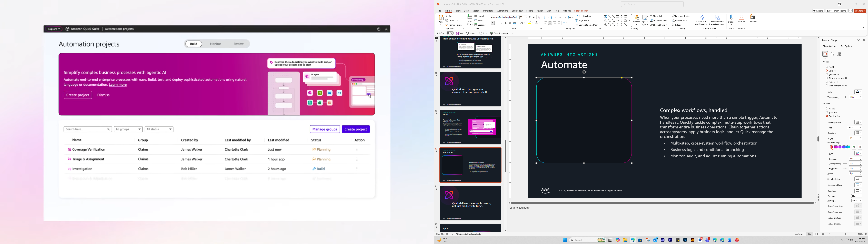868x244 pixels.
Task: Open the Shape Format ribbon tab
Action: (581, 11)
